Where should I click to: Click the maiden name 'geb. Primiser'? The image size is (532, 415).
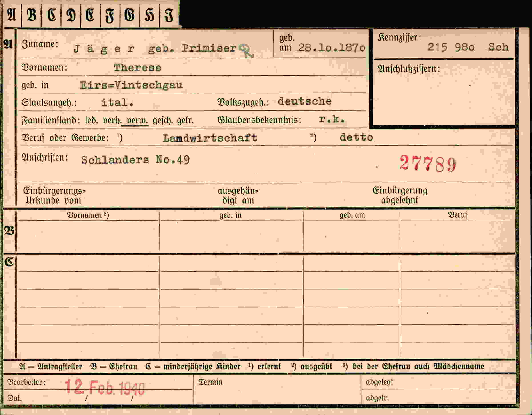pos(192,48)
